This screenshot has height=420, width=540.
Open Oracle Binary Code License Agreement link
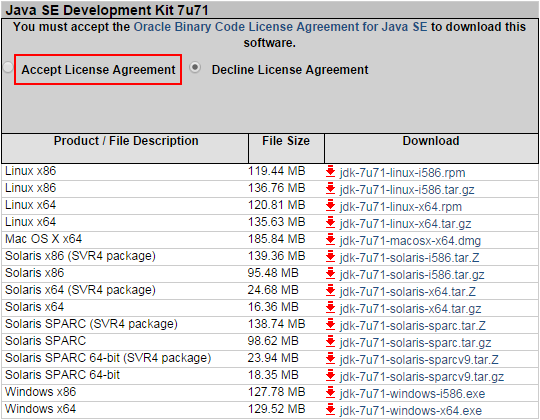280,27
